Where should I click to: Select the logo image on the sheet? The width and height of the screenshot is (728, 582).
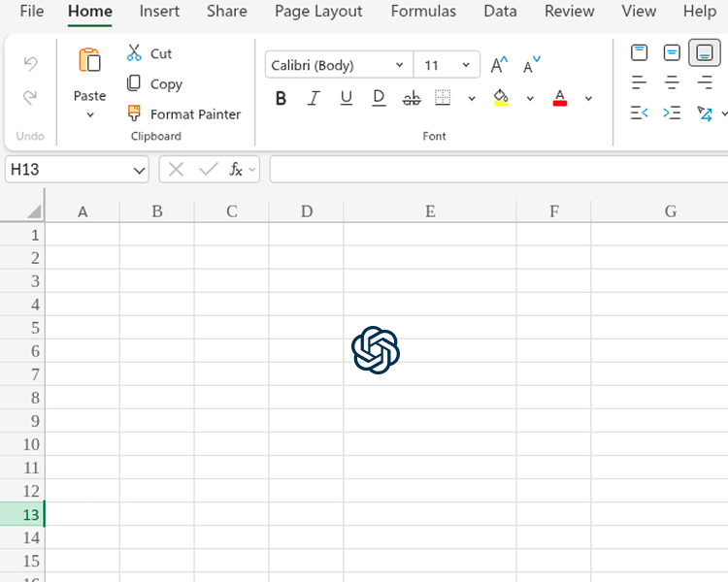point(376,350)
